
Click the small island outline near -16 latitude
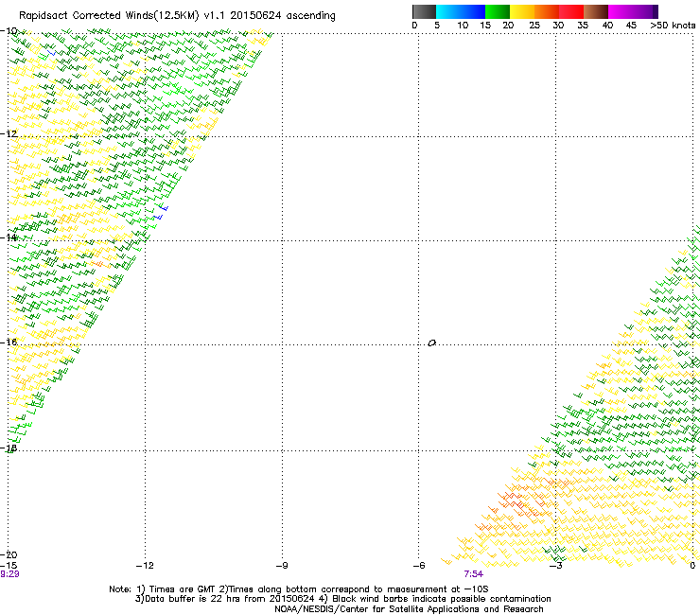(x=431, y=343)
